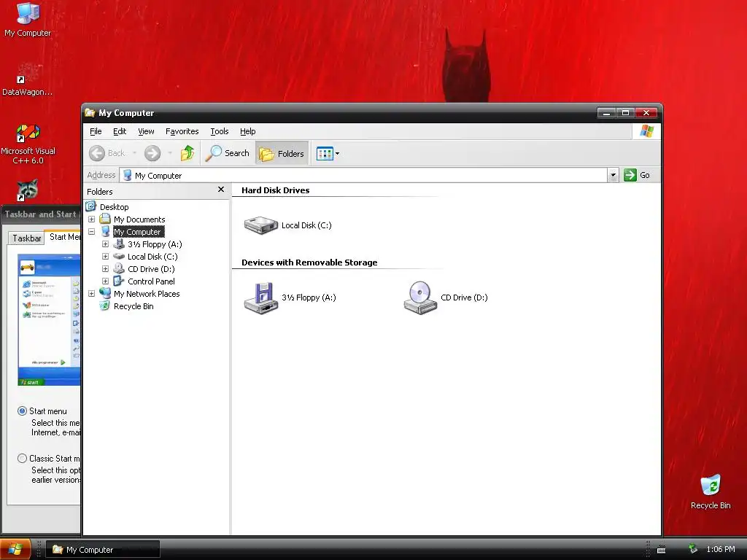Select CD Drive (D:) in folder tree

[151, 269]
